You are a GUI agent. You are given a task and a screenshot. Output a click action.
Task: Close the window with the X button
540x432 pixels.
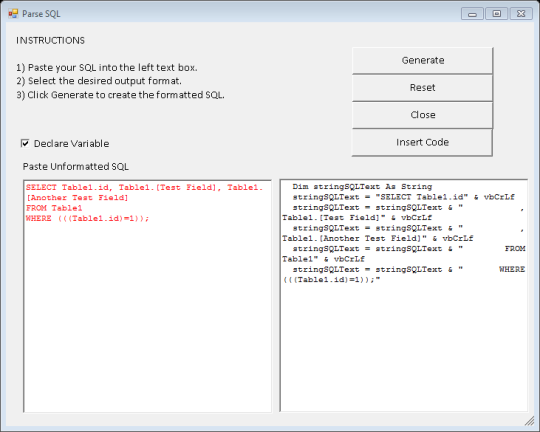pyautogui.click(x=521, y=14)
